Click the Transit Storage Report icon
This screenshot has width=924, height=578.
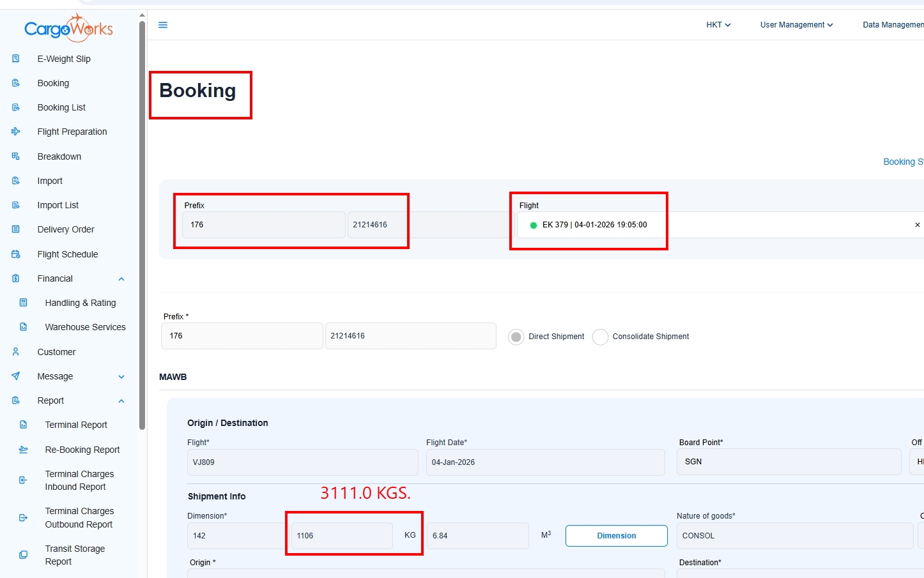24,555
